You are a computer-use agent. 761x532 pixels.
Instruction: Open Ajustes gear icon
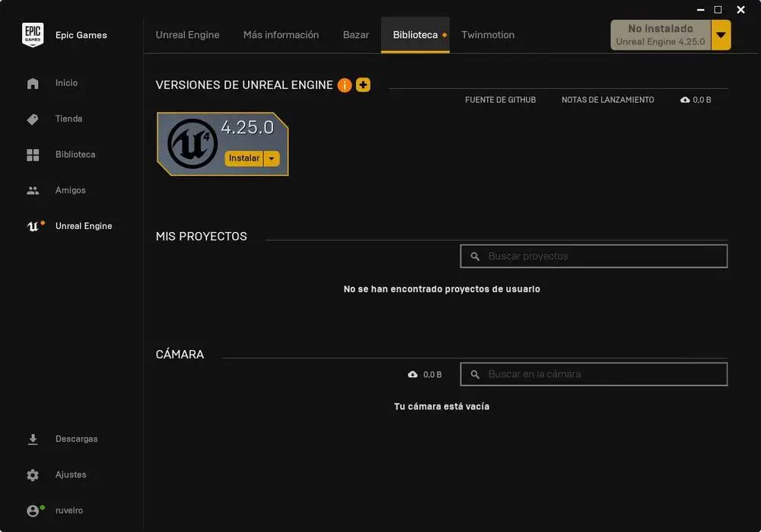[x=33, y=475]
